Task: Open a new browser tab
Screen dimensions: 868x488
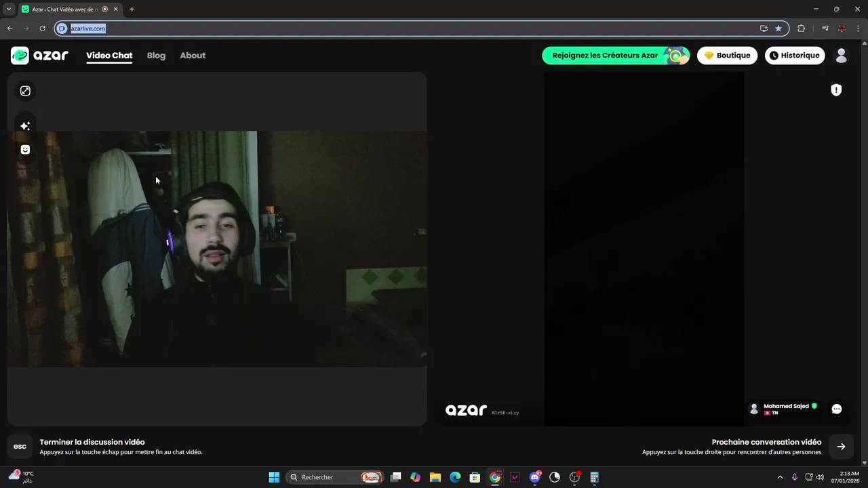Action: (x=132, y=9)
